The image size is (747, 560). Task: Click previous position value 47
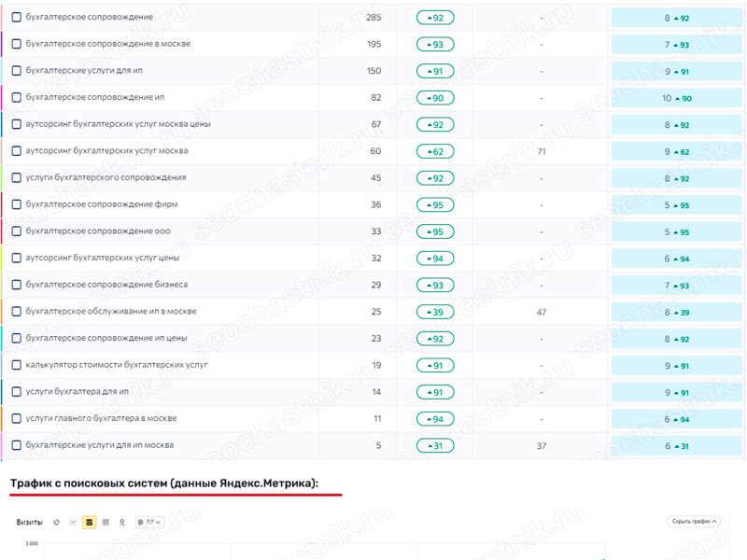(x=542, y=312)
